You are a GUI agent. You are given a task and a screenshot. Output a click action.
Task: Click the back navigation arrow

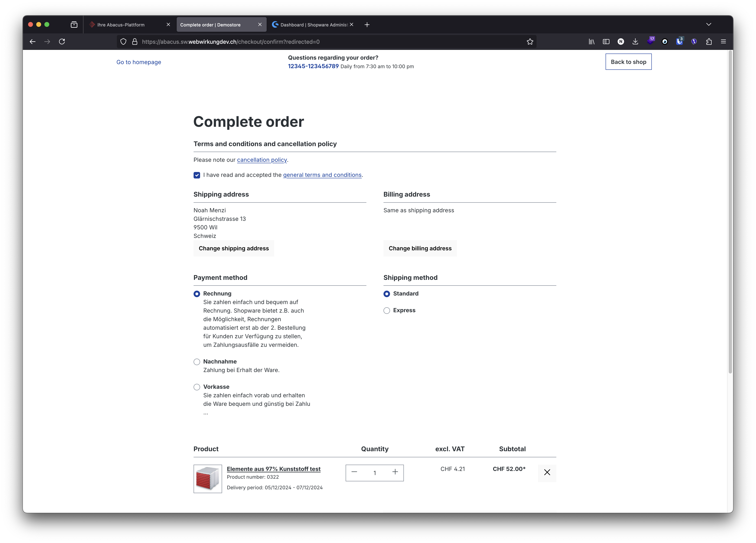pyautogui.click(x=33, y=42)
